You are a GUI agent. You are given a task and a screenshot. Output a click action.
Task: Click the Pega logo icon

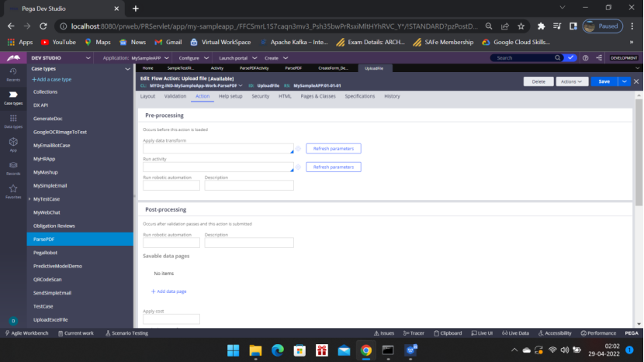(13, 58)
